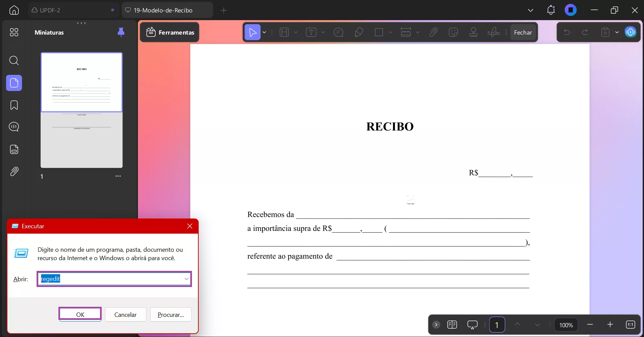Select the pencil annotation tool
The width and height of the screenshot is (644, 337).
pyautogui.click(x=359, y=32)
